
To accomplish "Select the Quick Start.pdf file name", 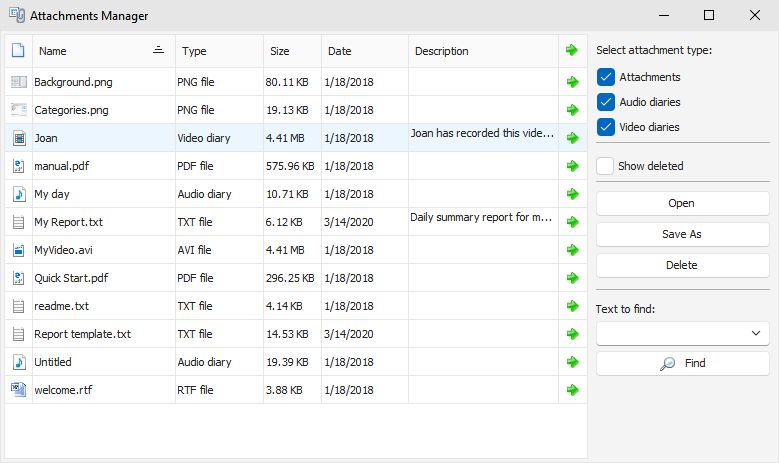I will (71, 278).
